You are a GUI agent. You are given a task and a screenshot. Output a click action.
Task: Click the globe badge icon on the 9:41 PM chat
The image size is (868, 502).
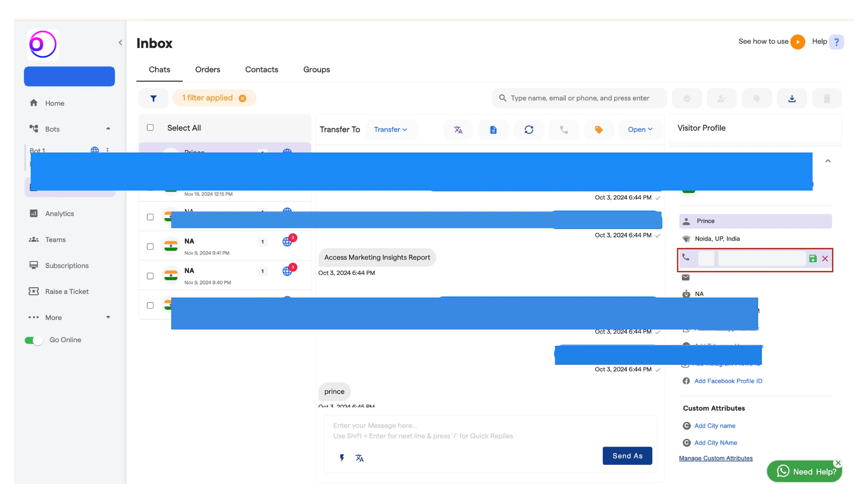click(x=287, y=241)
